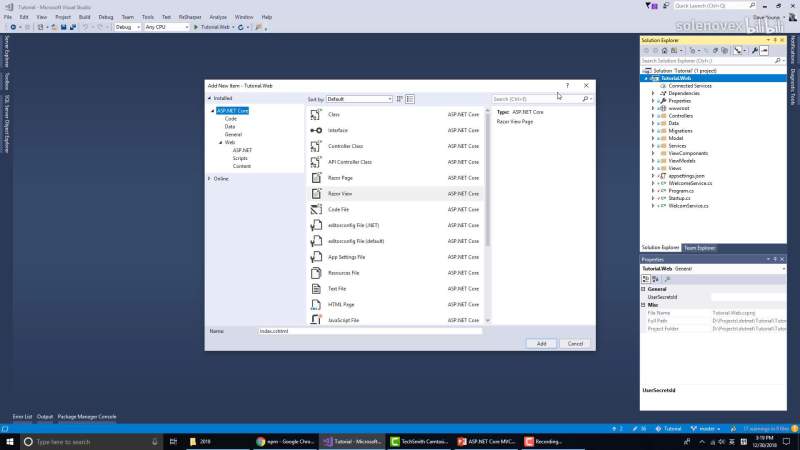Click the Save icon in the toolbar
Screen dimensions: 800x450
coord(63,27)
